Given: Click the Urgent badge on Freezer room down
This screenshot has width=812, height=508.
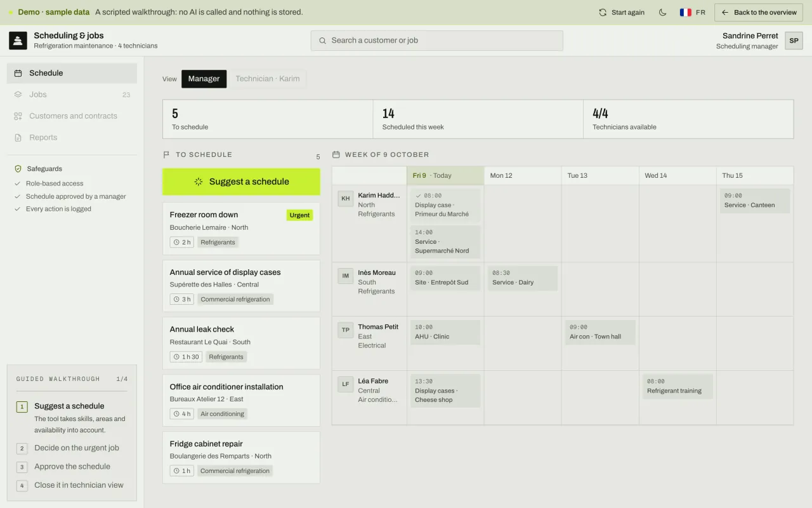Looking at the screenshot, I should coord(299,215).
